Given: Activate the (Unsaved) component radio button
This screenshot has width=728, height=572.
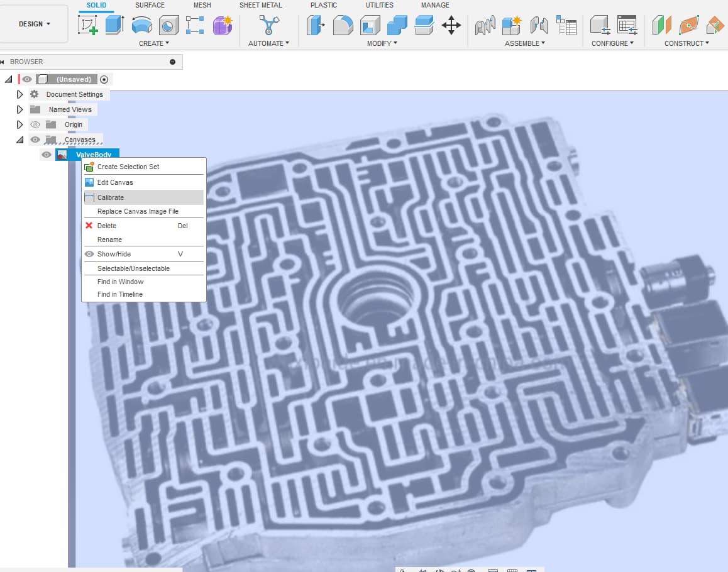Looking at the screenshot, I should 104,79.
